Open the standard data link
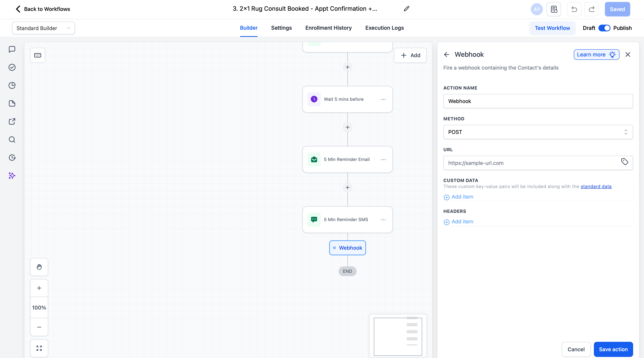The height and width of the screenshot is (358, 644). (596, 187)
